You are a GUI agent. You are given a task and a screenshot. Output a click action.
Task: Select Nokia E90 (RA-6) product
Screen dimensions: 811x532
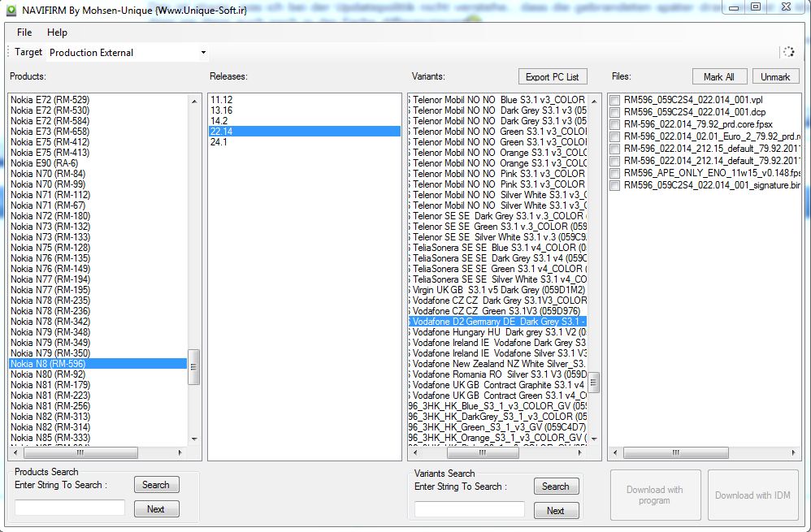[x=98, y=163]
